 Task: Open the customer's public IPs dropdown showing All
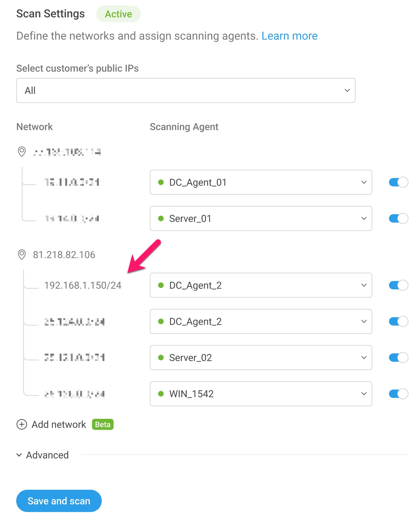tap(186, 90)
